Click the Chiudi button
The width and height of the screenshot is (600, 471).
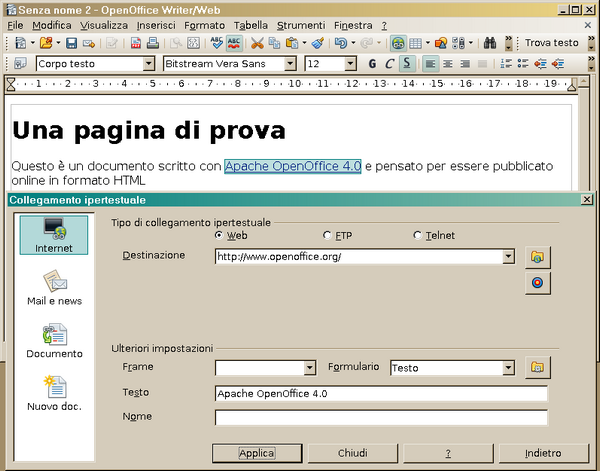pyautogui.click(x=353, y=453)
